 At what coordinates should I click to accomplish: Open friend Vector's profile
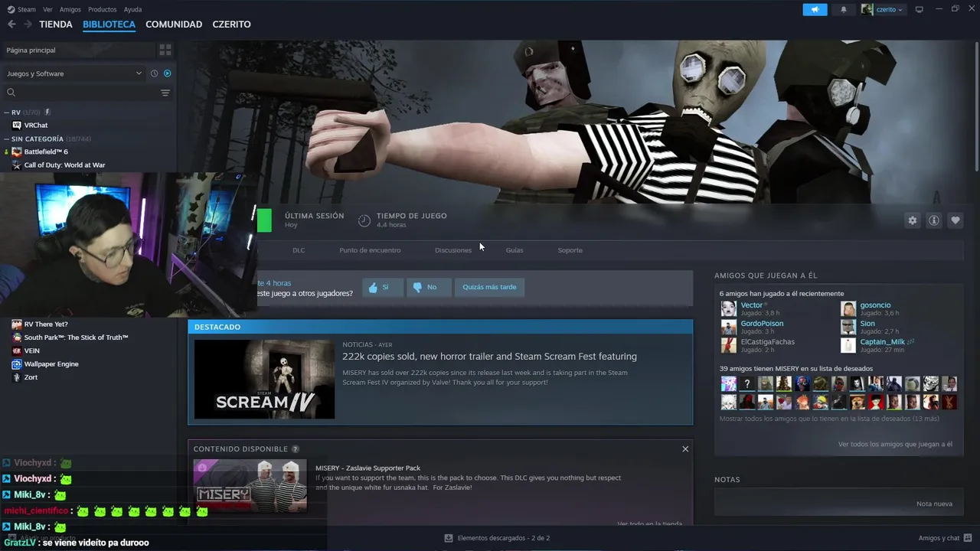pyautogui.click(x=752, y=305)
